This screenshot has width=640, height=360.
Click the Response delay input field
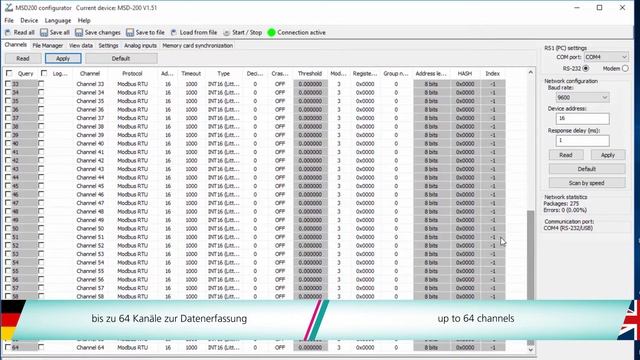pyautogui.click(x=582, y=140)
